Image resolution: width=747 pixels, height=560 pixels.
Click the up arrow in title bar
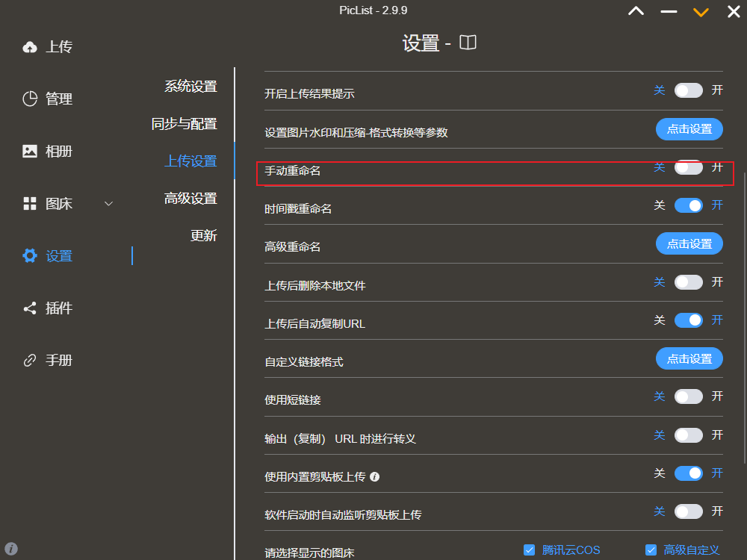coord(636,11)
